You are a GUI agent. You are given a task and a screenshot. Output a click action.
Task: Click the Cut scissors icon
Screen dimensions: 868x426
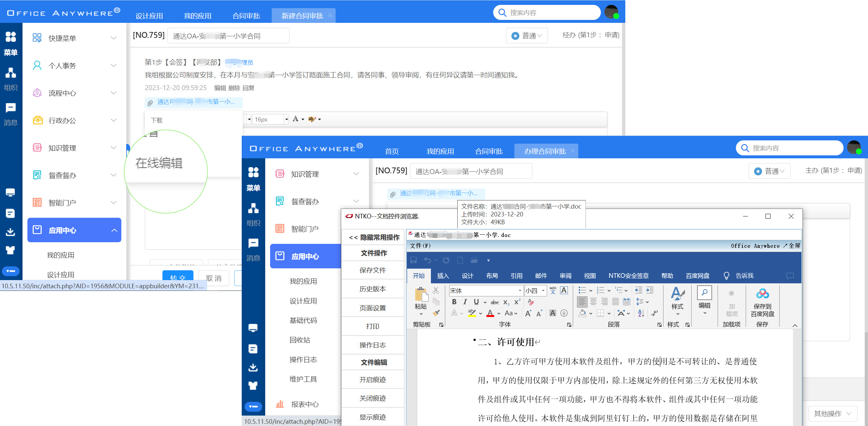coord(436,291)
